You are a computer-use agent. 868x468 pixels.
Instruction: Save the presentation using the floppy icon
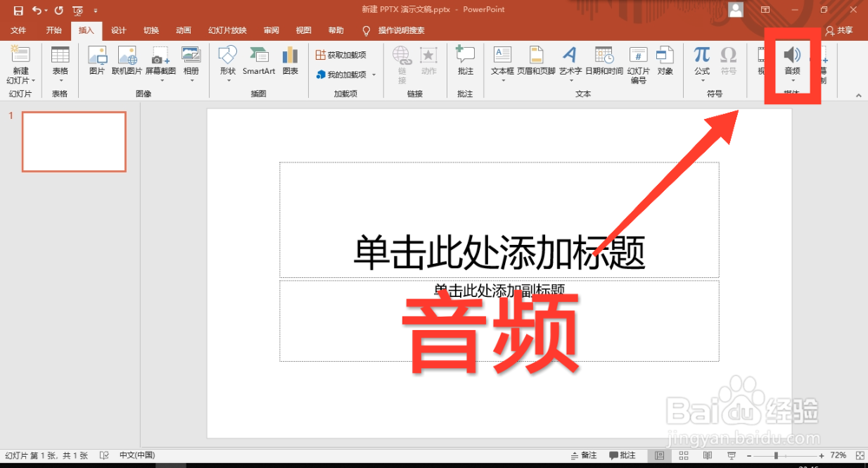(18, 10)
